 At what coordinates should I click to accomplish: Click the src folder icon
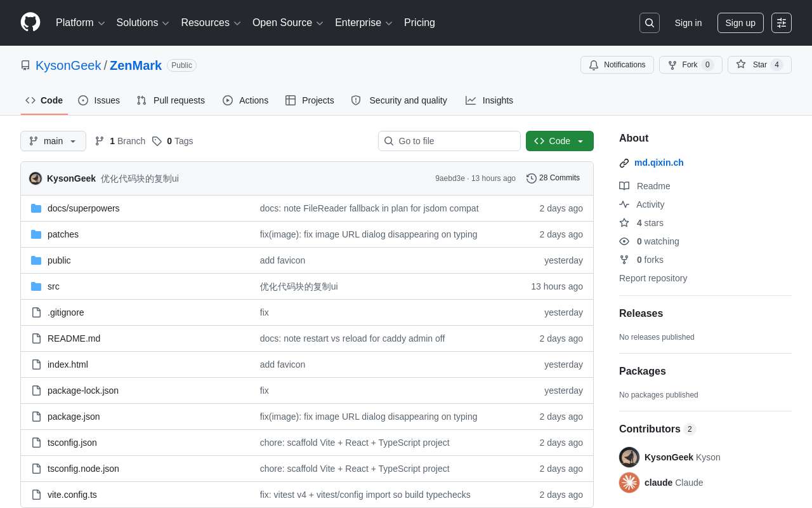coord(36,286)
